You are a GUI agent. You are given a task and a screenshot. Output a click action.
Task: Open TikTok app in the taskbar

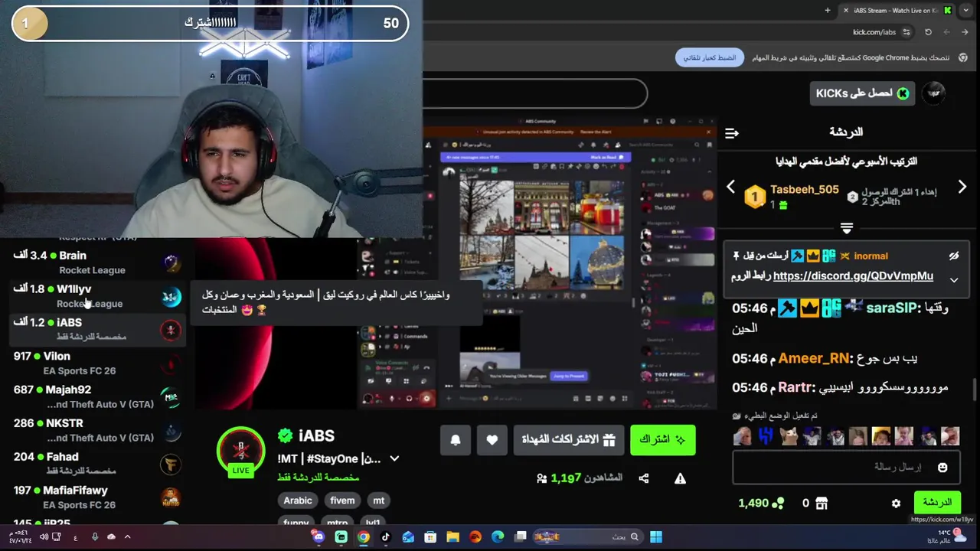[386, 537]
